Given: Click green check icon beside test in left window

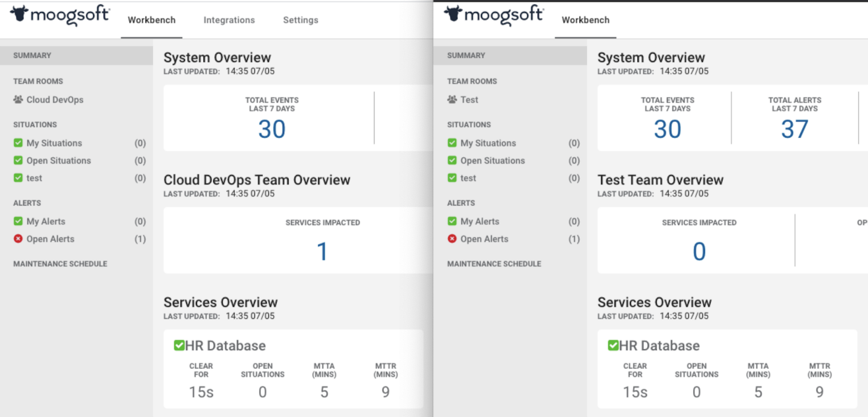Looking at the screenshot, I should [18, 178].
